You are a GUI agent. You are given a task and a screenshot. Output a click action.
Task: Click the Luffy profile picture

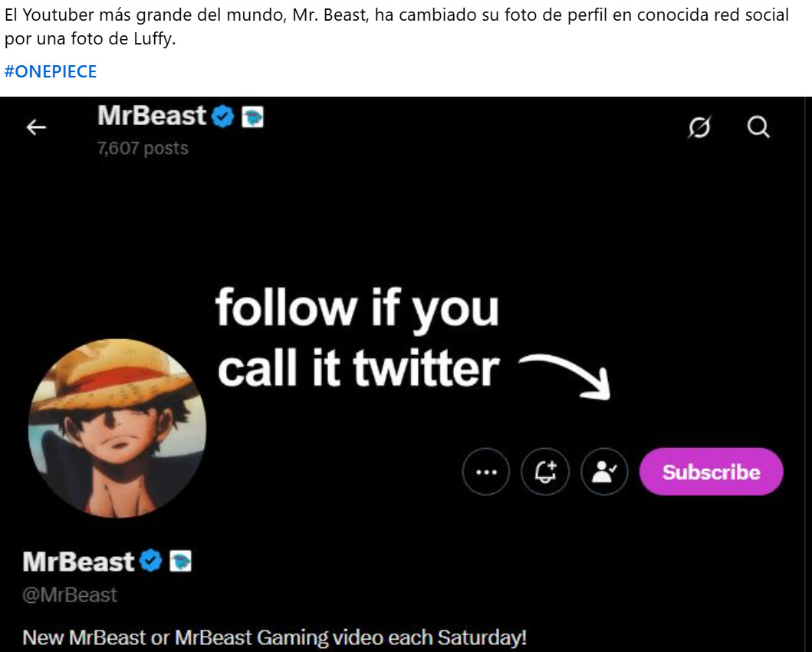117,428
